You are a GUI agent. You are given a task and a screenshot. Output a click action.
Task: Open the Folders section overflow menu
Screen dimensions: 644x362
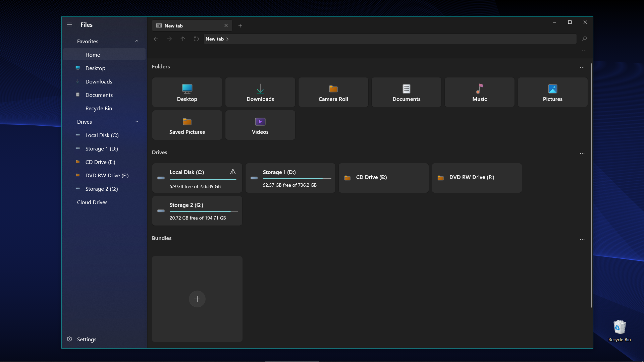click(582, 68)
